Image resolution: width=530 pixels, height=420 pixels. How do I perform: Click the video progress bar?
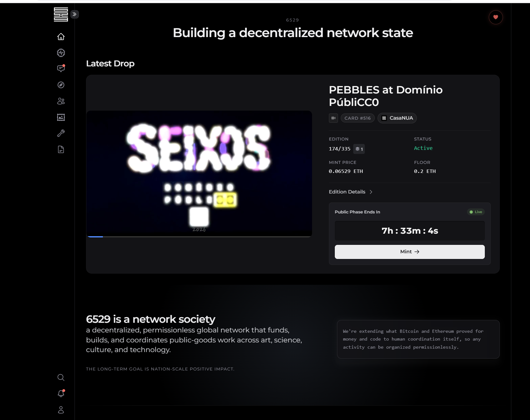click(x=199, y=237)
